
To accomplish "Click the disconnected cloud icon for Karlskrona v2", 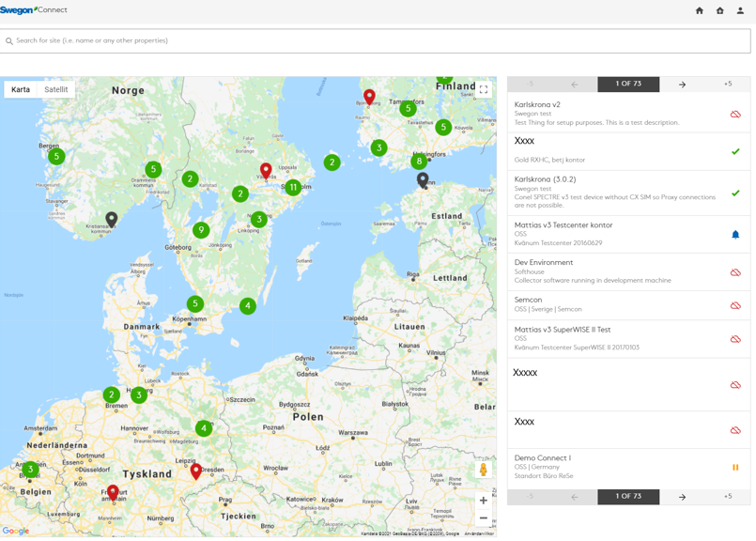I will click(735, 115).
